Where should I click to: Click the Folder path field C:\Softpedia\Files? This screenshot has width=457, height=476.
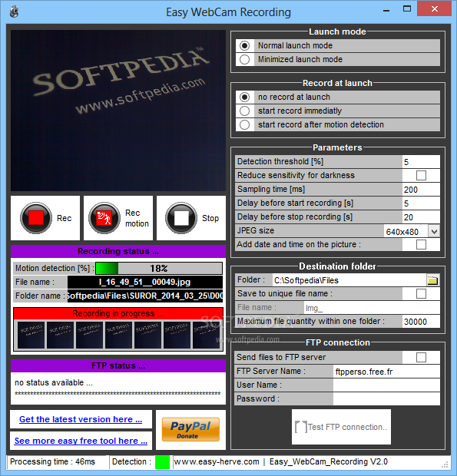point(349,280)
